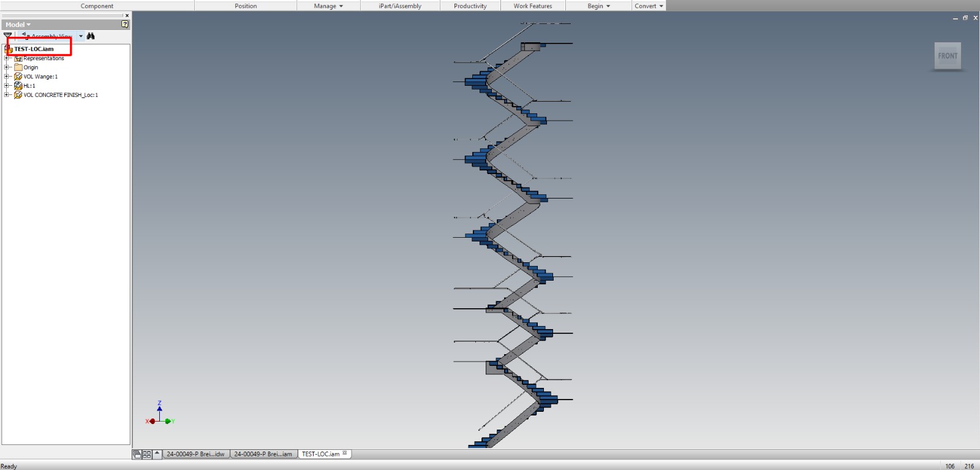
Task: Click the VOL Wange:1 component icon
Action: [18, 77]
